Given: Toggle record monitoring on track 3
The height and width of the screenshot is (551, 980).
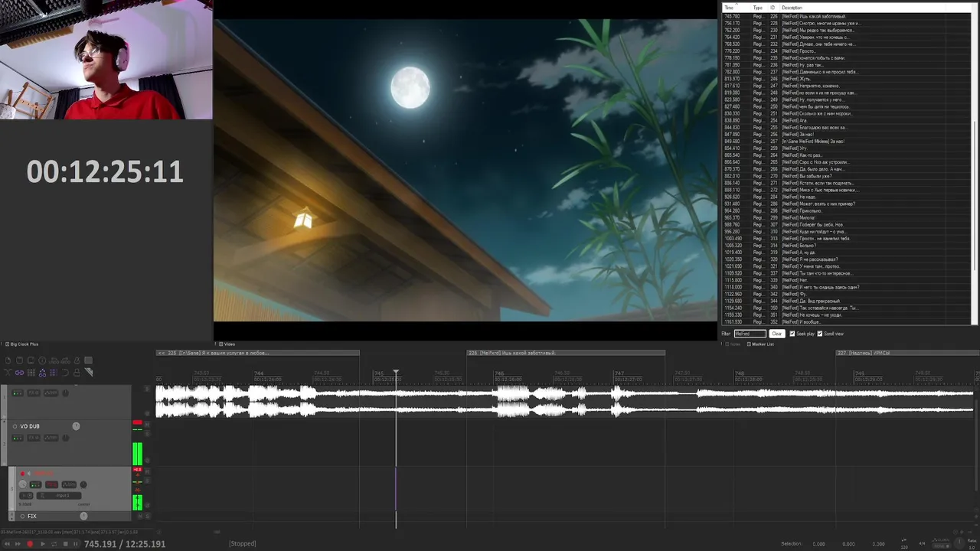Looking at the screenshot, I should click(29, 474).
